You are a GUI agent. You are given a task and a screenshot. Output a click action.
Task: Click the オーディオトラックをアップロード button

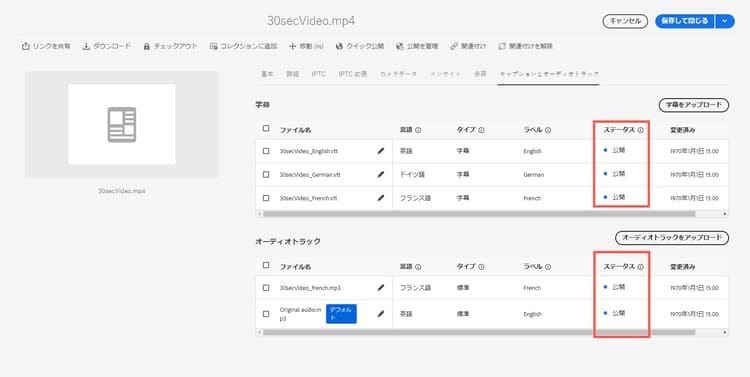[672, 238]
